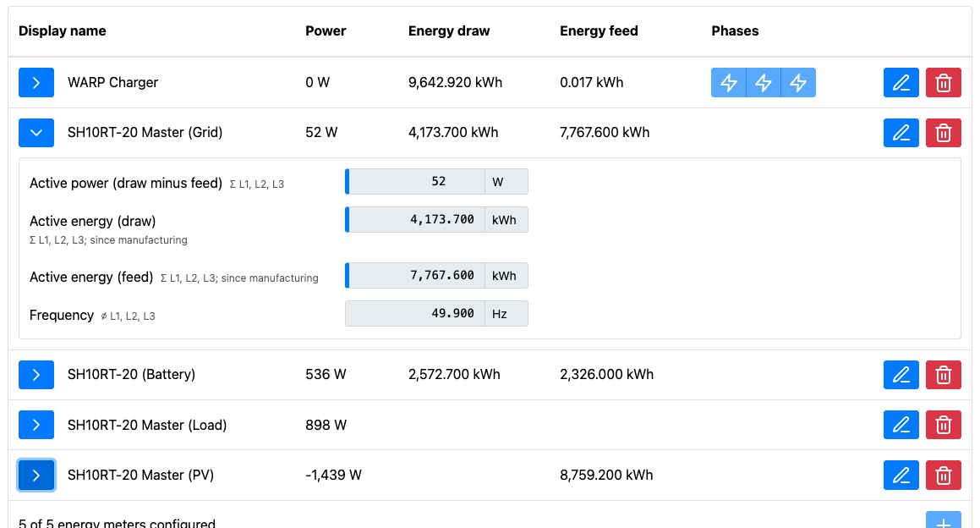Click second phase lightning icon of WARP Charger
This screenshot has height=528, width=980.
pos(764,83)
